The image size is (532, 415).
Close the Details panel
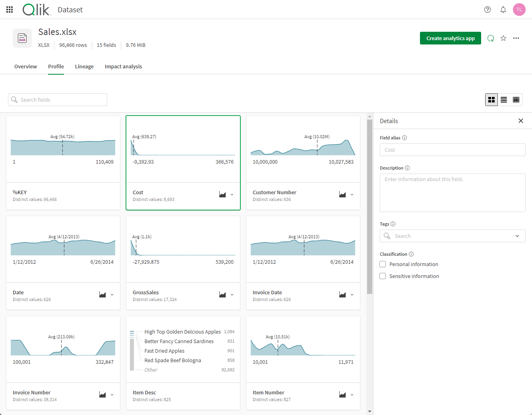pos(521,121)
